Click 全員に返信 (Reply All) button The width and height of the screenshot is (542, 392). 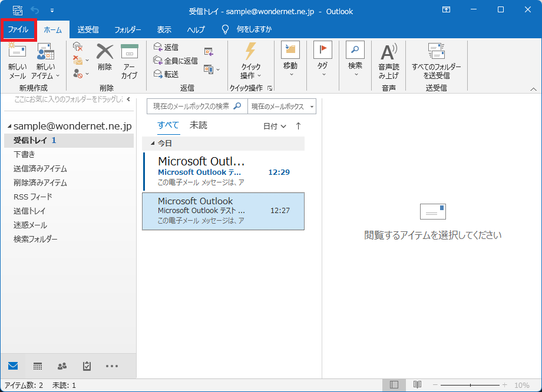[176, 61]
